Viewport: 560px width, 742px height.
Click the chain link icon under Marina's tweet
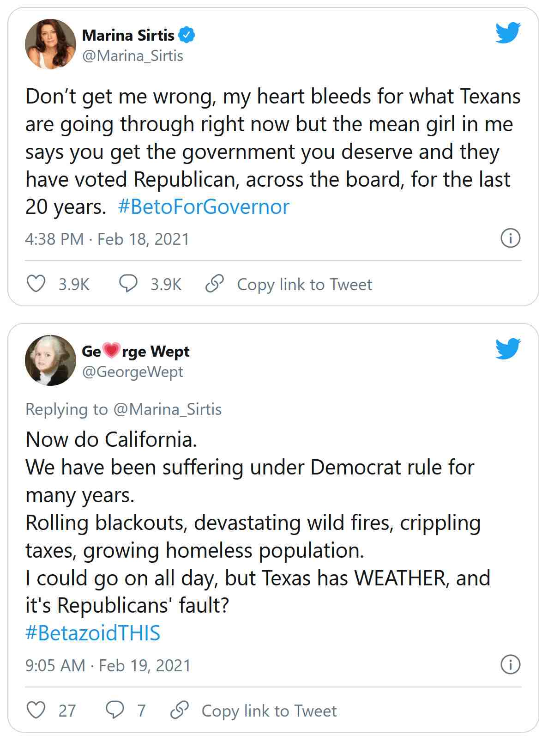215,284
